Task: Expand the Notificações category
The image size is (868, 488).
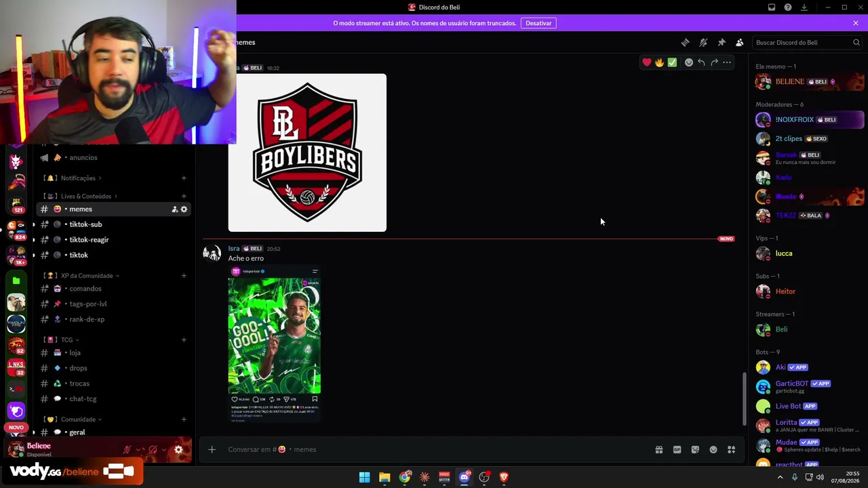Action: point(73,178)
